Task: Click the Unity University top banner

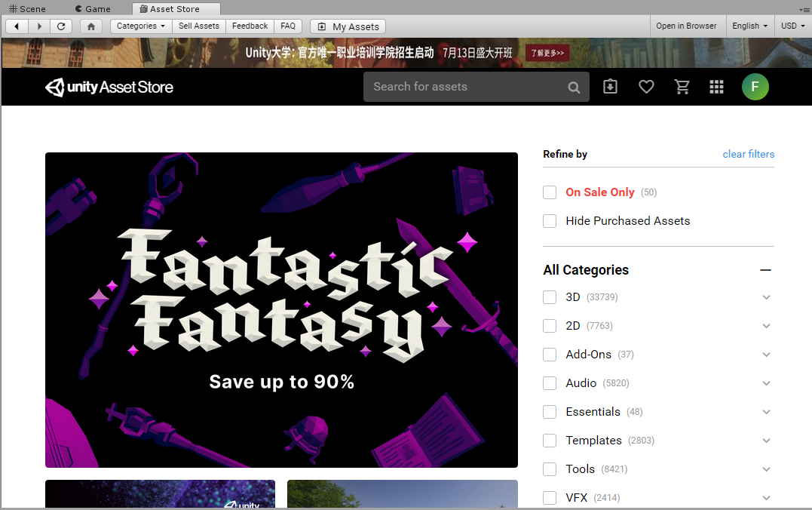Action: (406, 53)
